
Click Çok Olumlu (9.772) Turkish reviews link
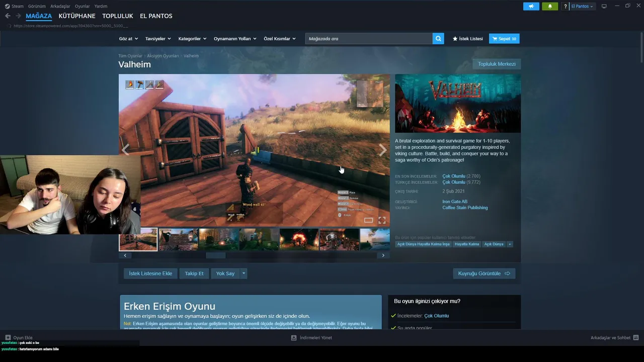[x=461, y=183]
